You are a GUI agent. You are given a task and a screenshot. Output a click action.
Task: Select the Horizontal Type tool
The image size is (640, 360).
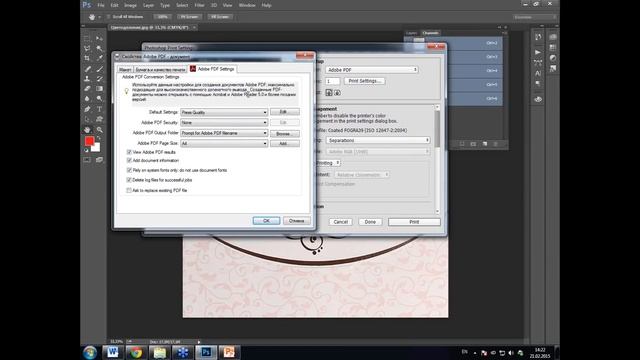click(99, 109)
